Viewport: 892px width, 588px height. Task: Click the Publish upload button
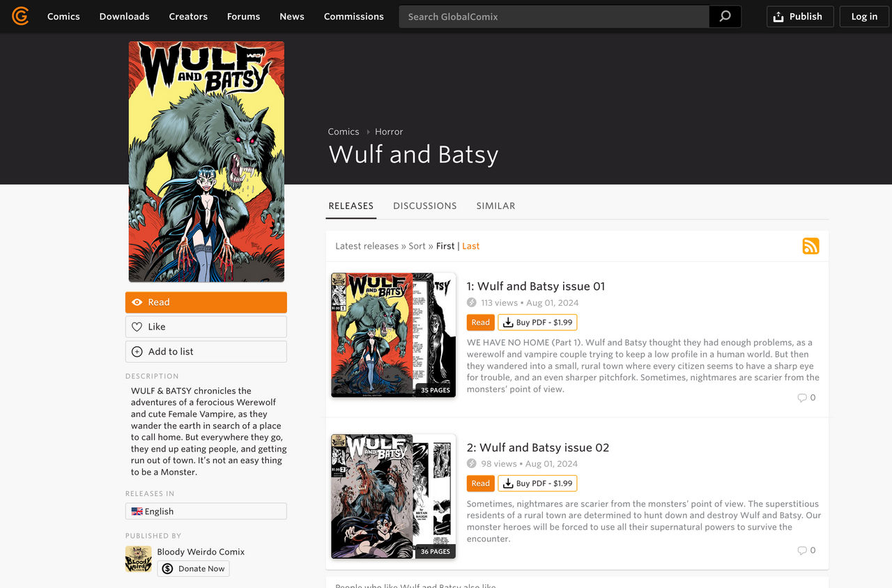point(800,17)
